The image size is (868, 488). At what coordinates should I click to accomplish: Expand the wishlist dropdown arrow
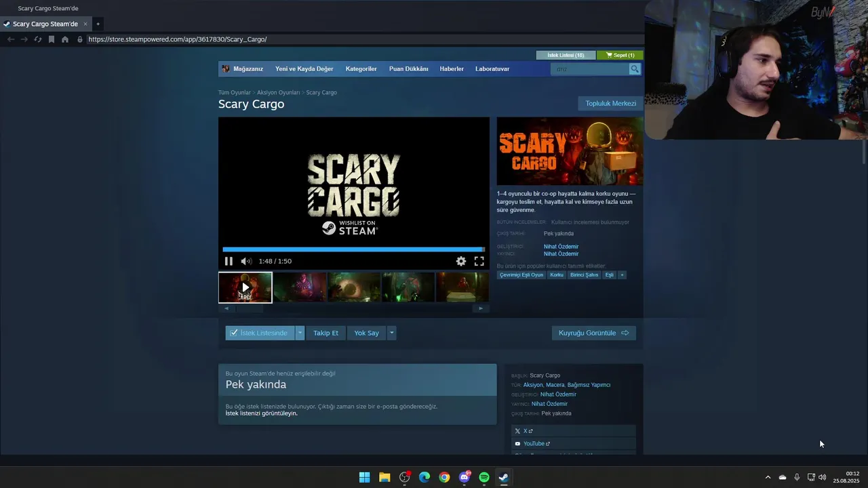coord(300,333)
